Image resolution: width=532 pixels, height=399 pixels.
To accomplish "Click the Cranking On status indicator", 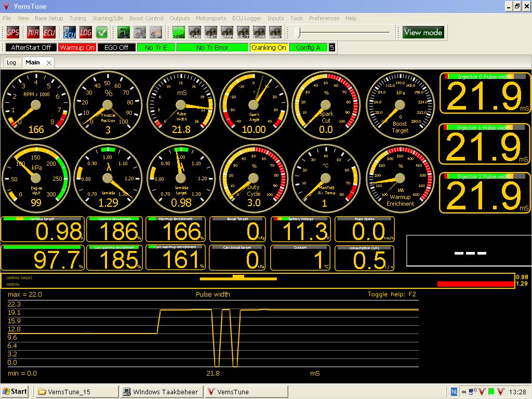I will click(269, 47).
